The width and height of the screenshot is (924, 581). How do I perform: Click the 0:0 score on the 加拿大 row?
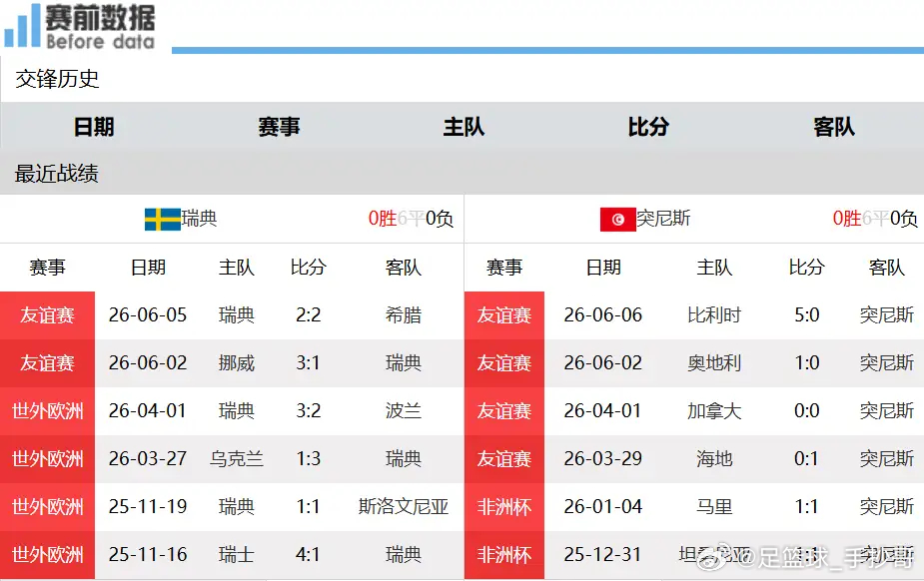coord(807,411)
